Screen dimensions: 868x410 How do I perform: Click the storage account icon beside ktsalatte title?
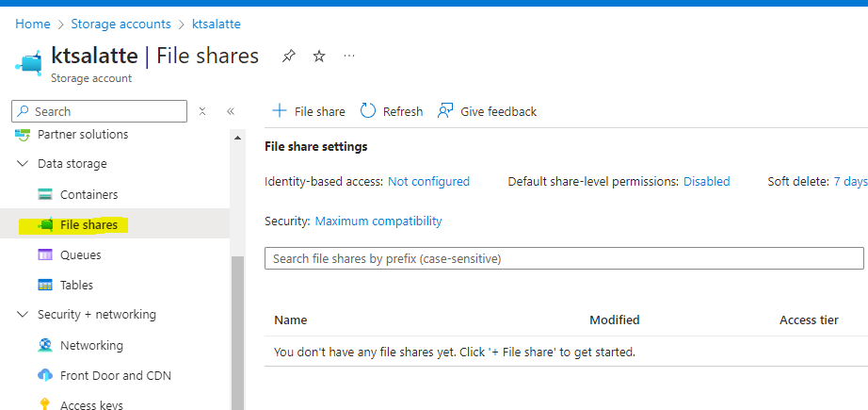coord(29,64)
